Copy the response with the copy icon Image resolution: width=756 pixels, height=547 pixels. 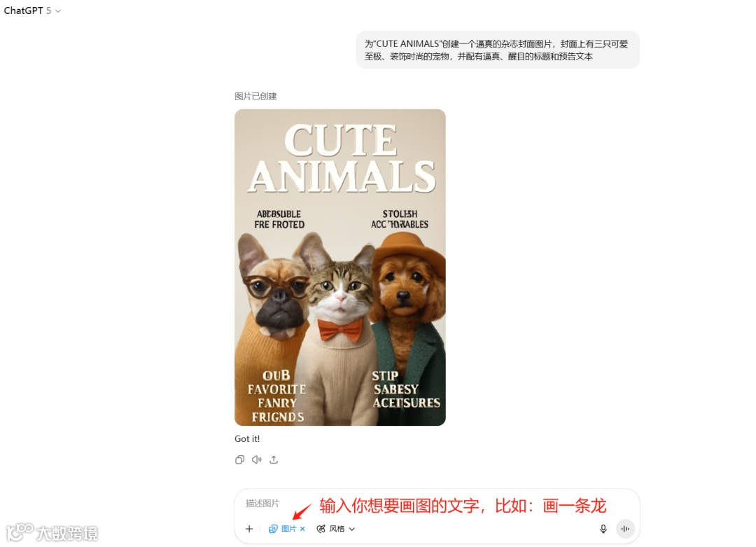point(239,459)
